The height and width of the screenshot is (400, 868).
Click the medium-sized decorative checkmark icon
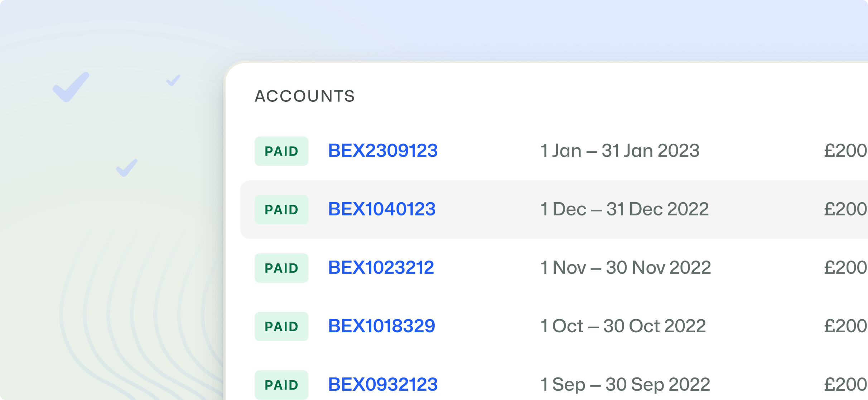point(127,168)
